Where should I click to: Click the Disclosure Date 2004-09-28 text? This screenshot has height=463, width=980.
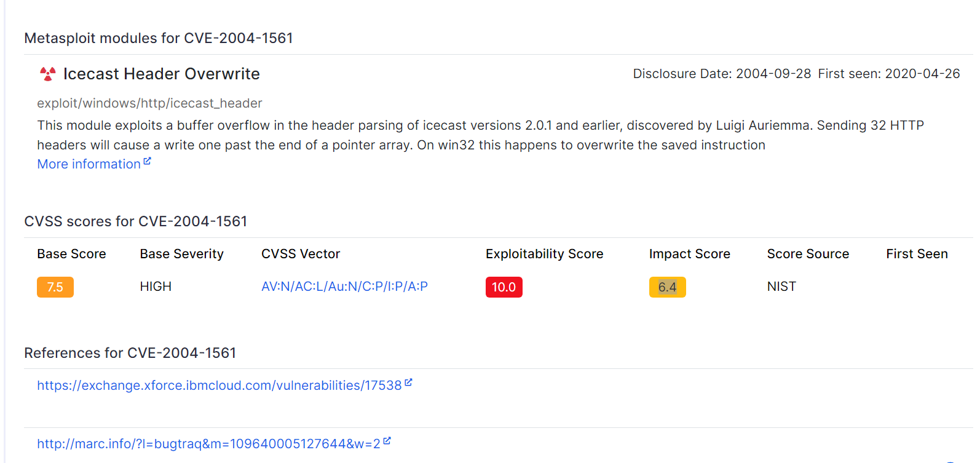[722, 74]
